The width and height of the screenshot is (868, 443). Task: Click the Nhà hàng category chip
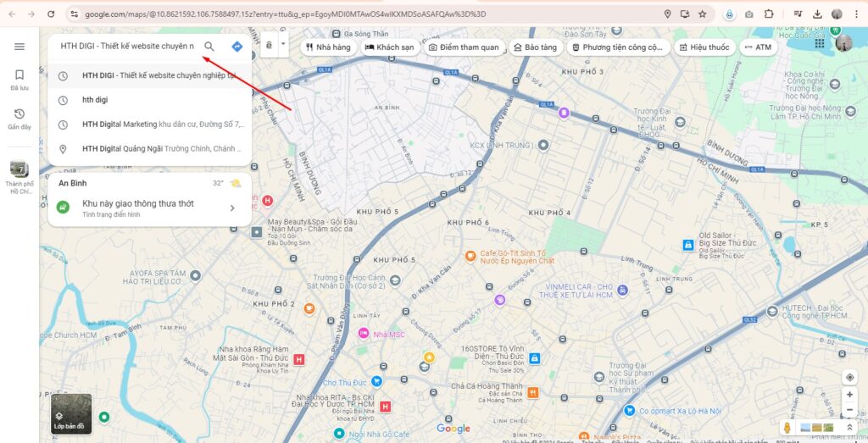pyautogui.click(x=328, y=47)
